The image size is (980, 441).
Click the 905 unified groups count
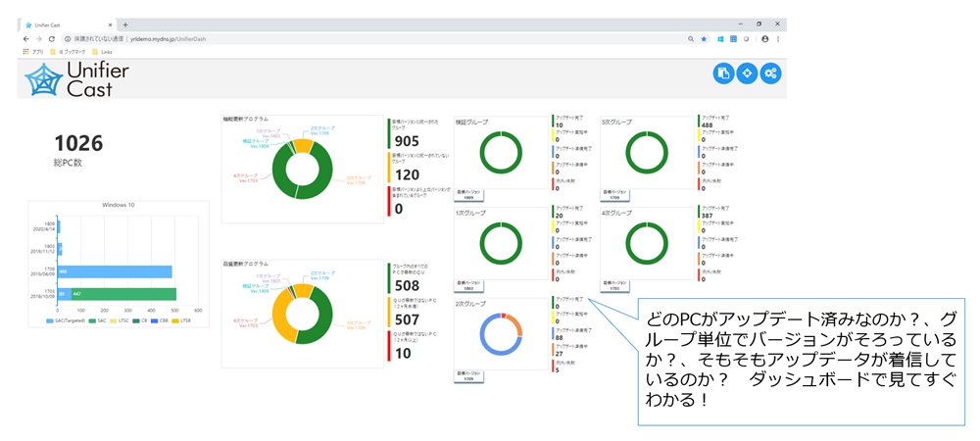tap(408, 141)
